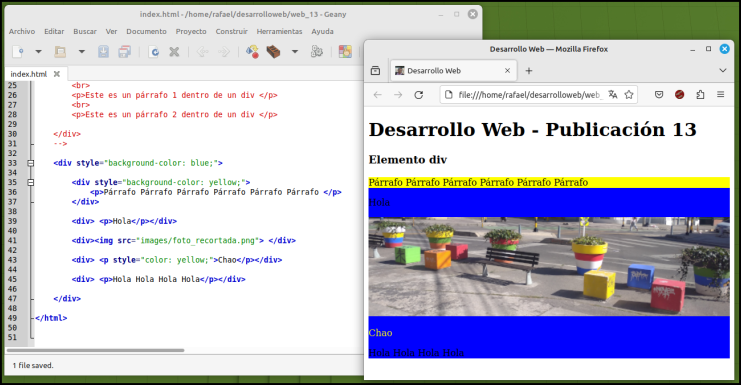
Task: Click the Firefox forward arrow button
Action: point(398,94)
